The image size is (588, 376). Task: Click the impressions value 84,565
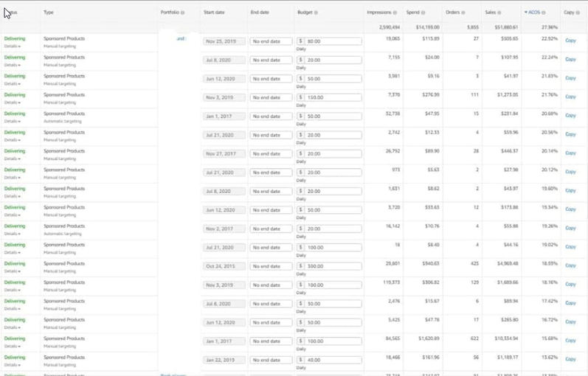coord(392,338)
